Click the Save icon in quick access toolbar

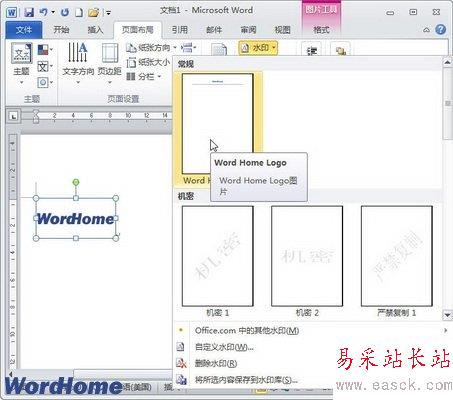(29, 13)
